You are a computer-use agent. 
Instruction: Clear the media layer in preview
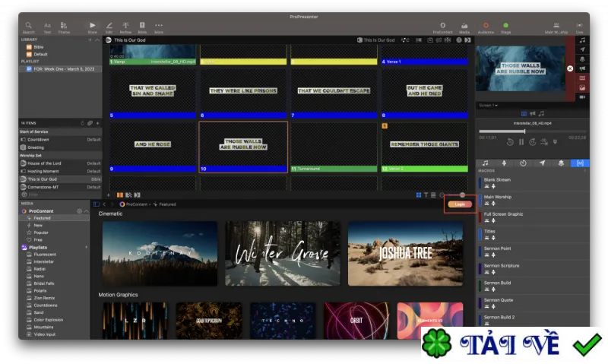point(582,87)
